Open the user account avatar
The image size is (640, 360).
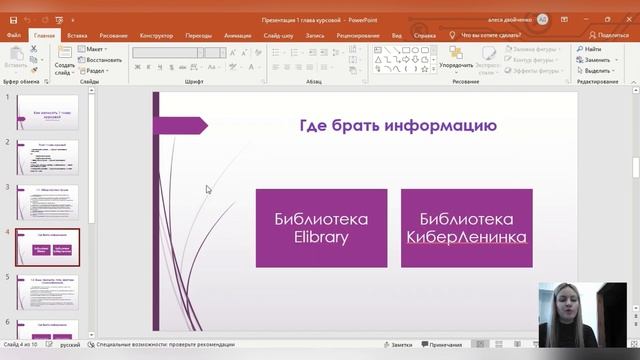(x=542, y=19)
